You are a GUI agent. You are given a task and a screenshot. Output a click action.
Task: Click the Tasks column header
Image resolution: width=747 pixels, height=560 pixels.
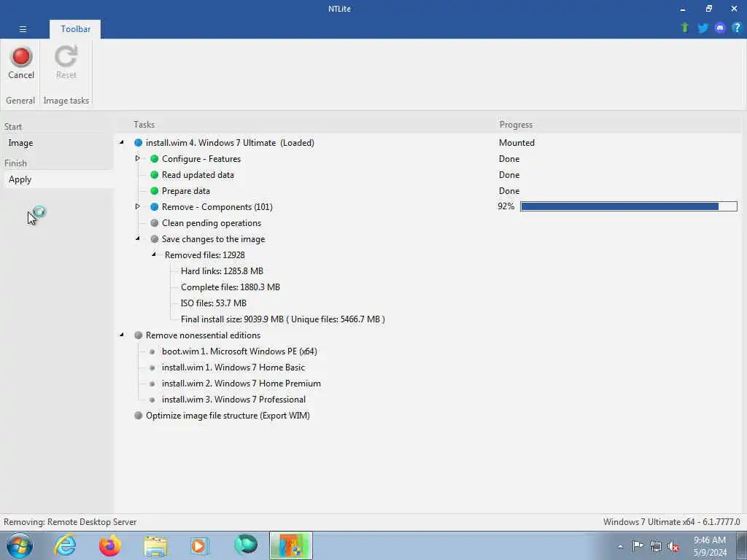pyautogui.click(x=144, y=125)
